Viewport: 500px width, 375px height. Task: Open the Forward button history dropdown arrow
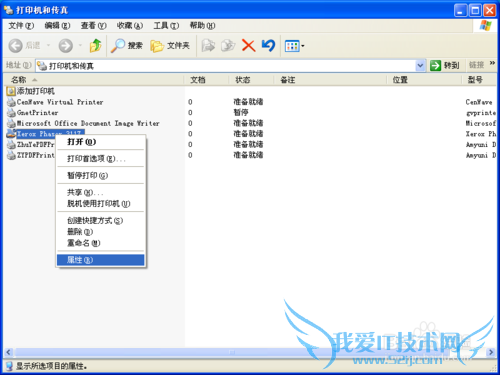pyautogui.click(x=80, y=45)
